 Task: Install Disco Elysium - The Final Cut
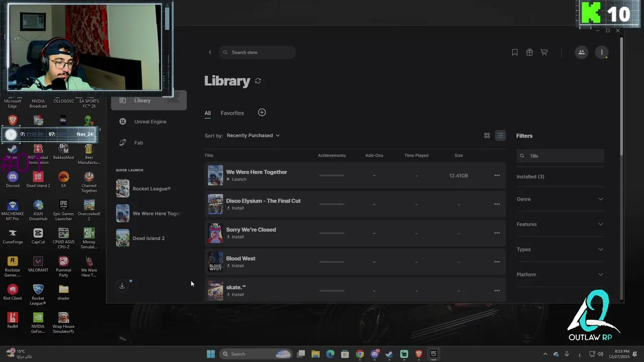click(x=235, y=208)
